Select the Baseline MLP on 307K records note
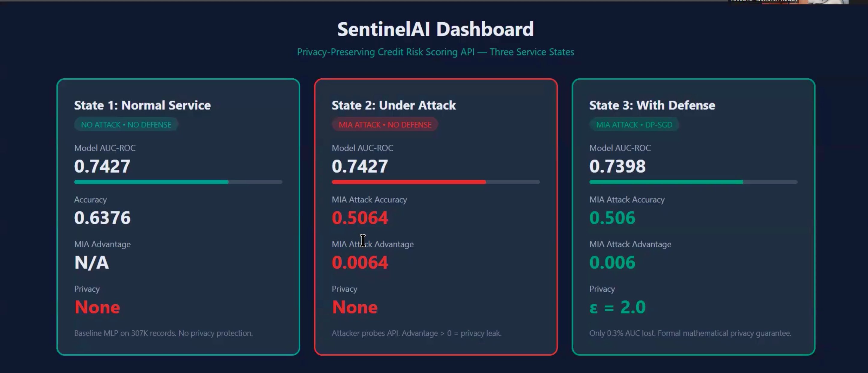868x373 pixels. click(163, 333)
